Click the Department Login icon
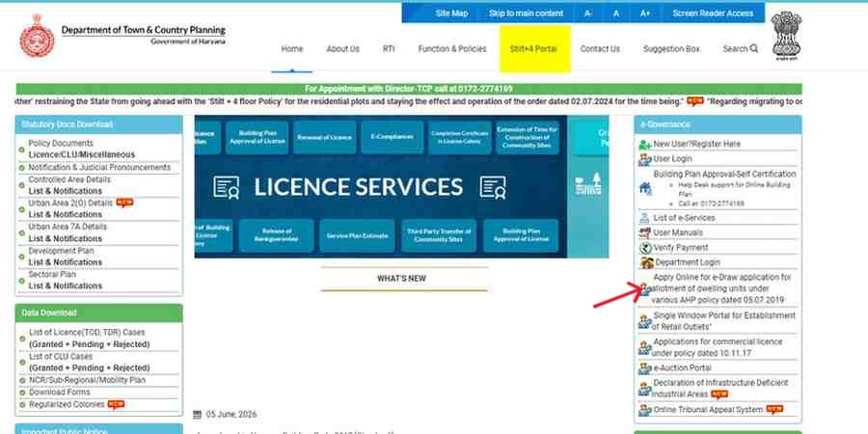The height and width of the screenshot is (434, 868). 646,262
